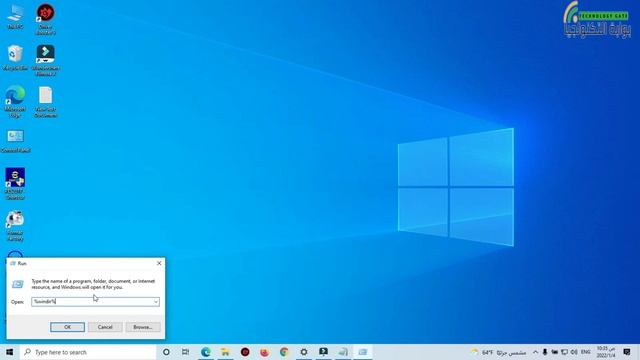Open Firefox from the taskbar
The height and width of the screenshot is (360, 640).
[264, 352]
